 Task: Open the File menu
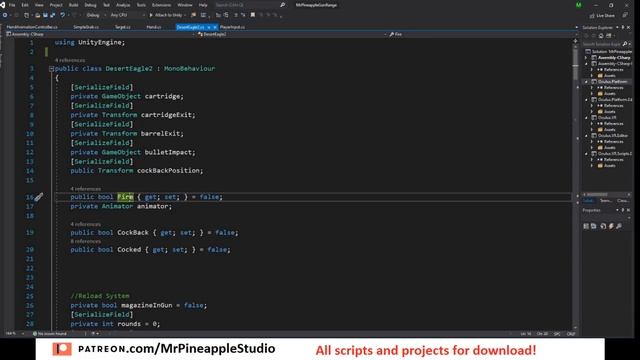tap(12, 5)
